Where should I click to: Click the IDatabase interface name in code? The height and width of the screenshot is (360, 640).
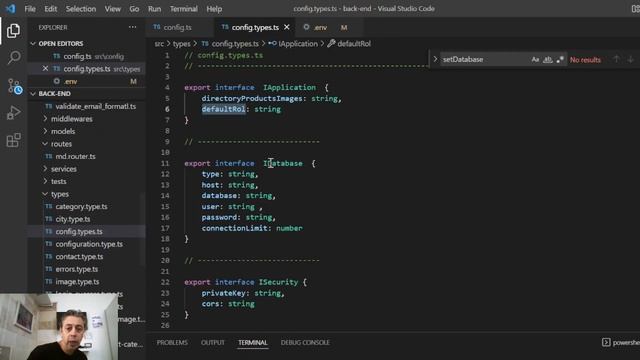pos(283,163)
